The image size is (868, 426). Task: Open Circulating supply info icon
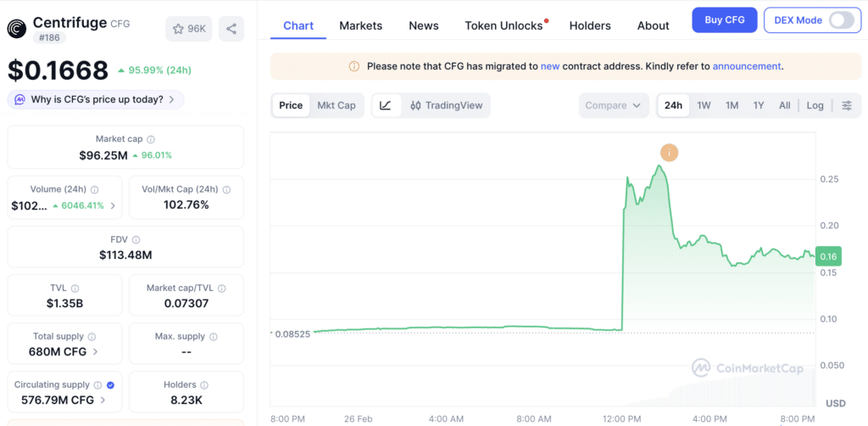(97, 385)
